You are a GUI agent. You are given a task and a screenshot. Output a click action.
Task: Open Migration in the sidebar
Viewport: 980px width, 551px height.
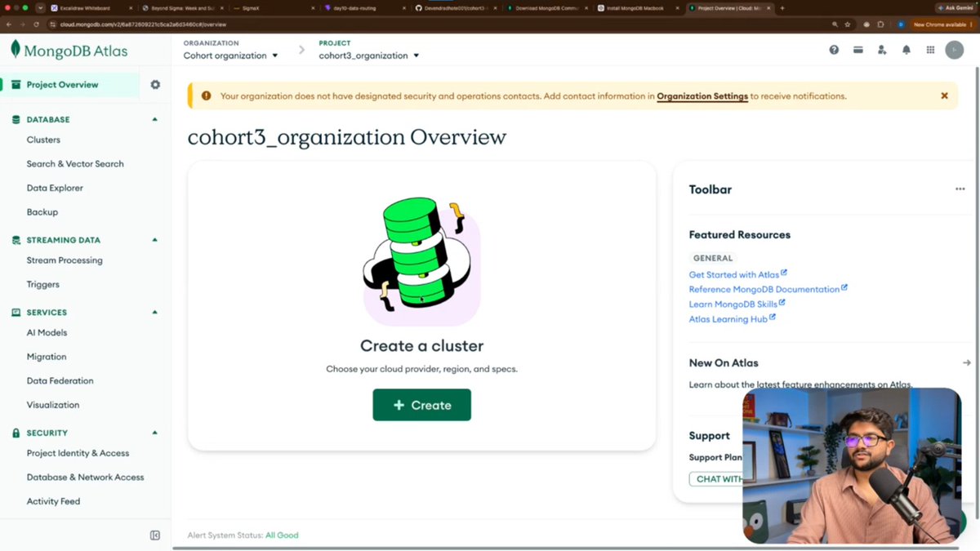(x=47, y=357)
